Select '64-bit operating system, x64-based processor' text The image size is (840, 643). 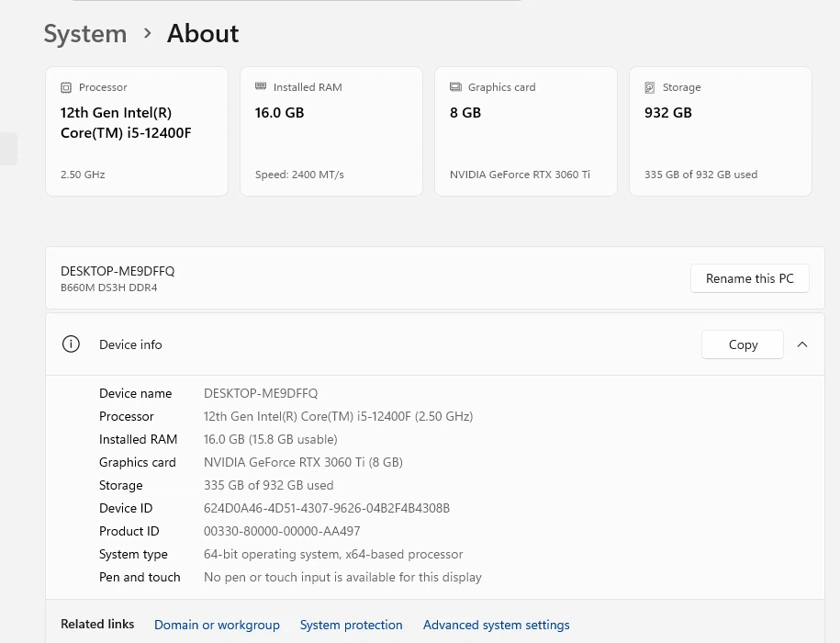tap(333, 554)
